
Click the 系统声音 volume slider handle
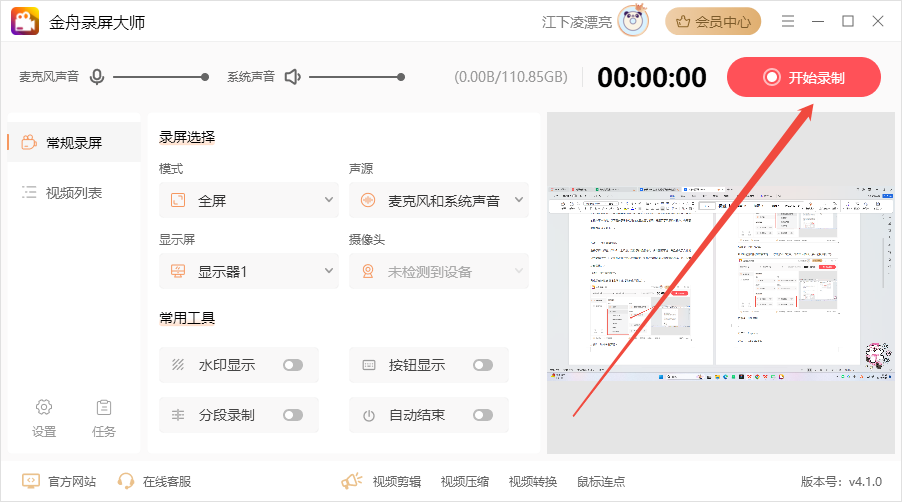[x=401, y=77]
